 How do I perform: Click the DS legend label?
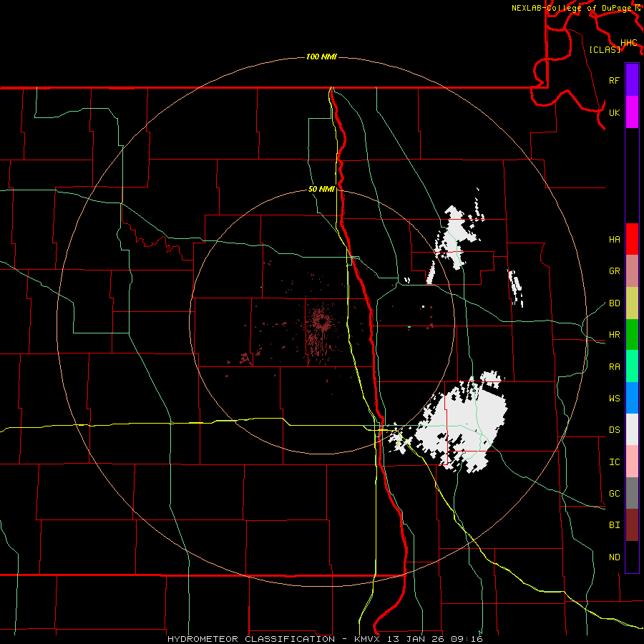(614, 430)
